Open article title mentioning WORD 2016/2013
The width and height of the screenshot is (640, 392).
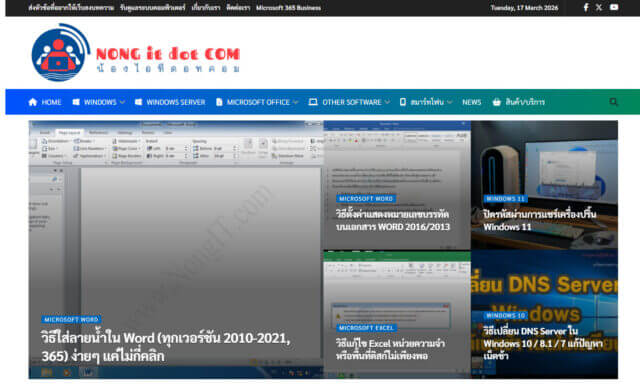(393, 220)
